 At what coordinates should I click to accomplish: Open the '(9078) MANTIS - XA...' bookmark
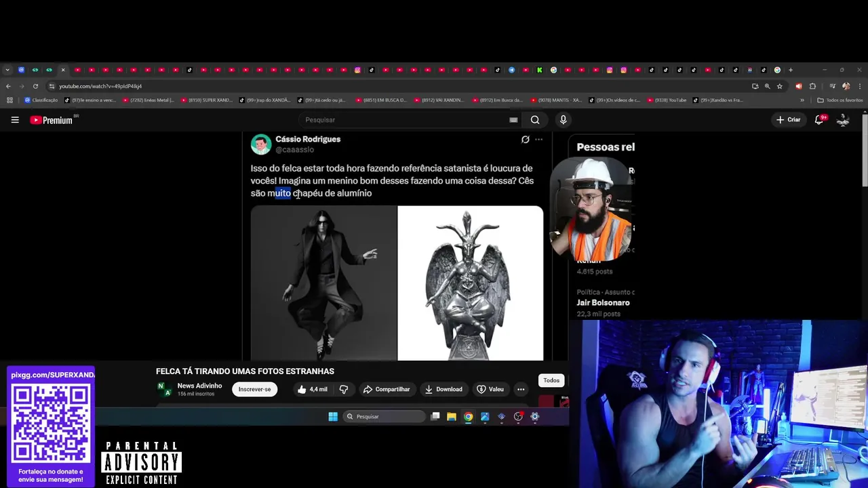(x=556, y=100)
